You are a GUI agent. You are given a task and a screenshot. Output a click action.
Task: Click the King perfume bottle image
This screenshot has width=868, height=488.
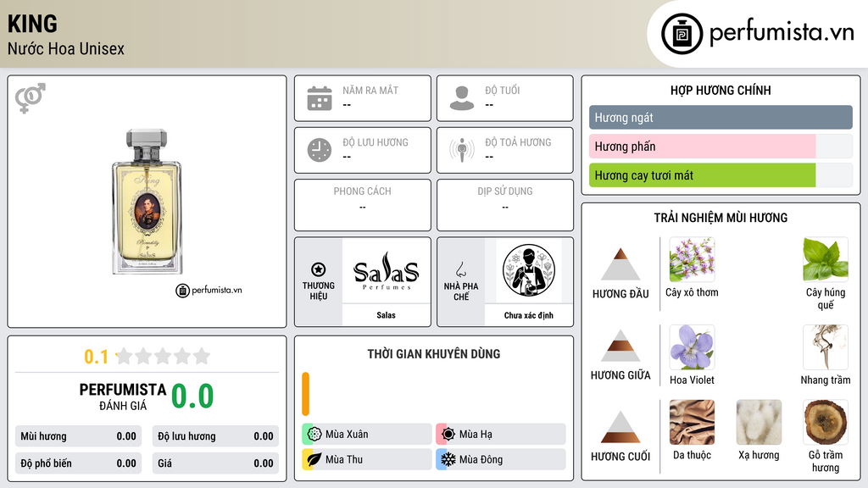click(147, 202)
